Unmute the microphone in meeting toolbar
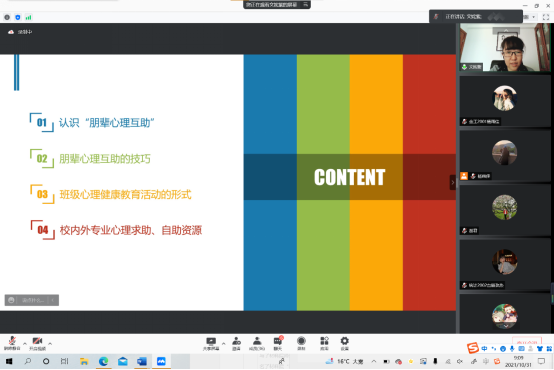 [12, 343]
